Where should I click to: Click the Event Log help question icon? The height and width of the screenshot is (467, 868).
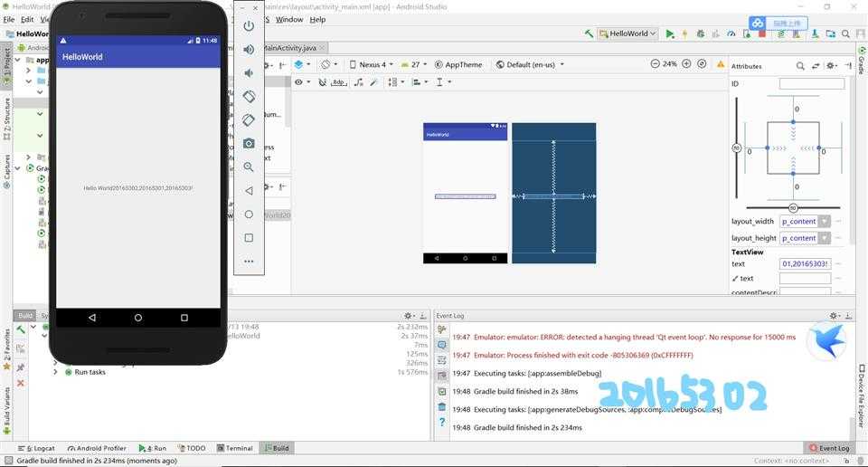pyautogui.click(x=442, y=422)
